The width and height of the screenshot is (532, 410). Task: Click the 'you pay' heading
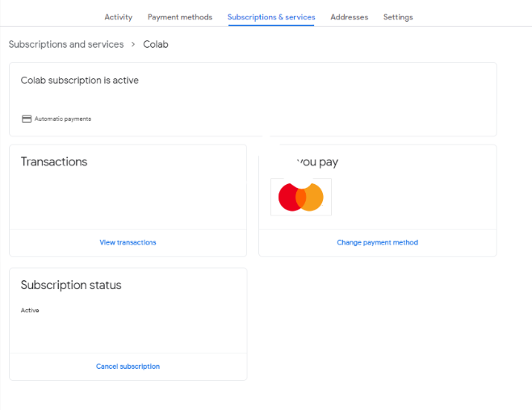pyautogui.click(x=317, y=162)
